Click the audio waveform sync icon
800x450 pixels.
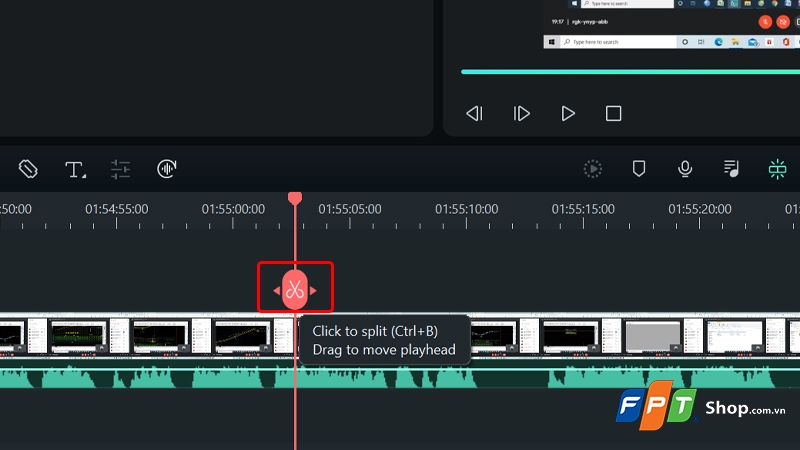(167, 169)
